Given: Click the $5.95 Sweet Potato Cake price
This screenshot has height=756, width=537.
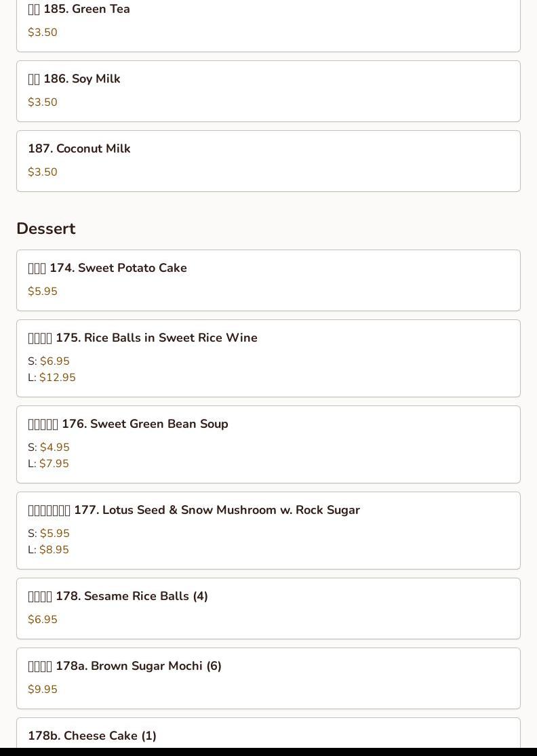Looking at the screenshot, I should click(43, 292).
